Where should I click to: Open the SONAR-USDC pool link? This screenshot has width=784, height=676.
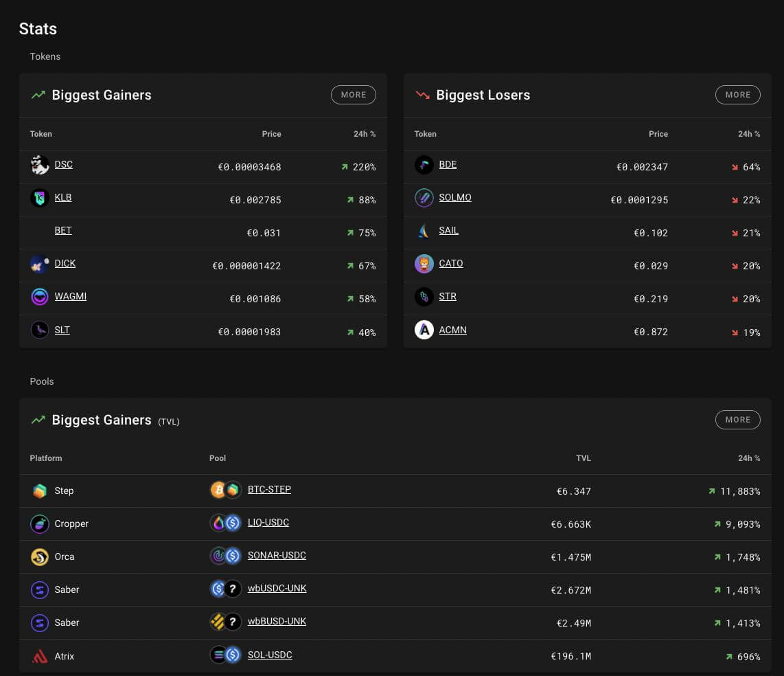(277, 556)
